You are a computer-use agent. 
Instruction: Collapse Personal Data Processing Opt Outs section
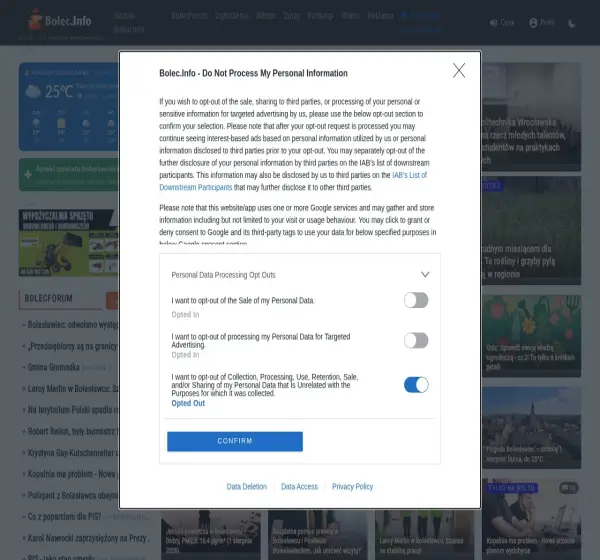[425, 274]
